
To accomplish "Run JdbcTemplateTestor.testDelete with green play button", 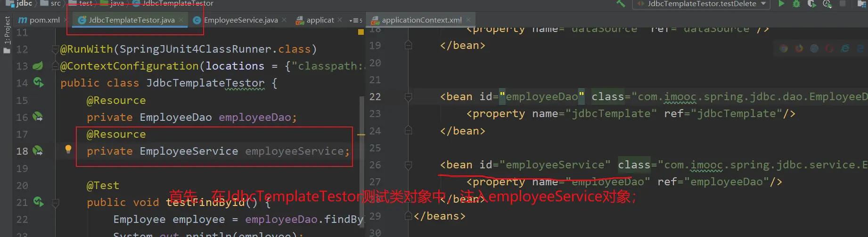I will 781,4.
